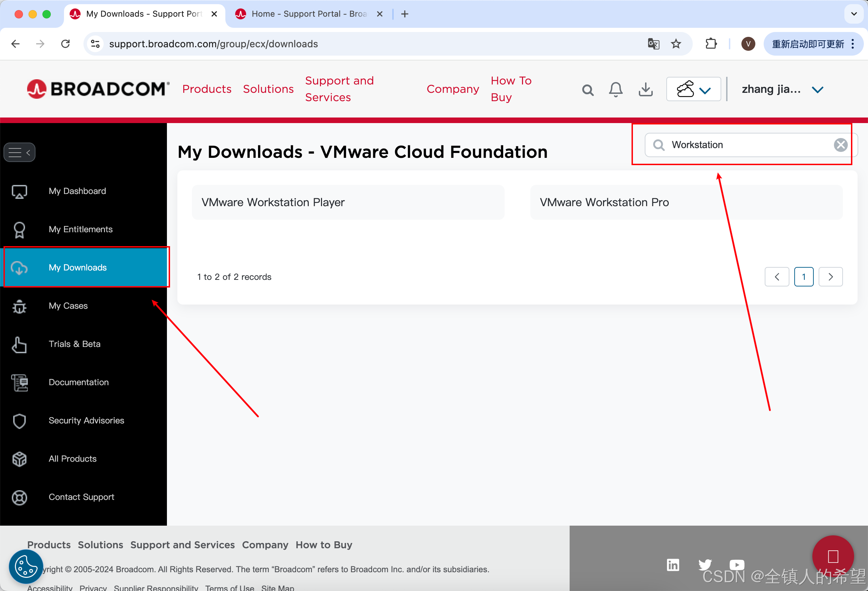
Task: Expand the zhang jia... user menu
Action: coord(782,90)
